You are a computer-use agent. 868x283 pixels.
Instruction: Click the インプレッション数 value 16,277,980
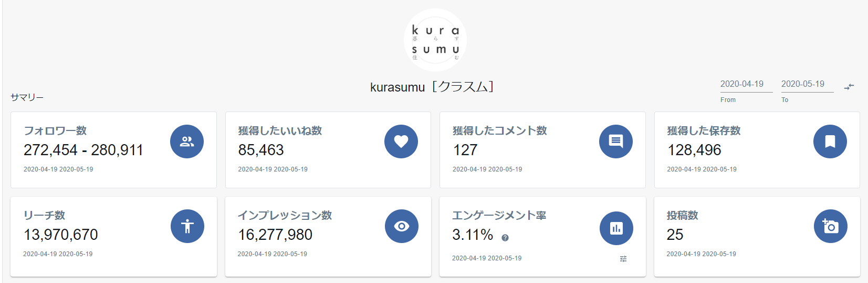pos(275,235)
